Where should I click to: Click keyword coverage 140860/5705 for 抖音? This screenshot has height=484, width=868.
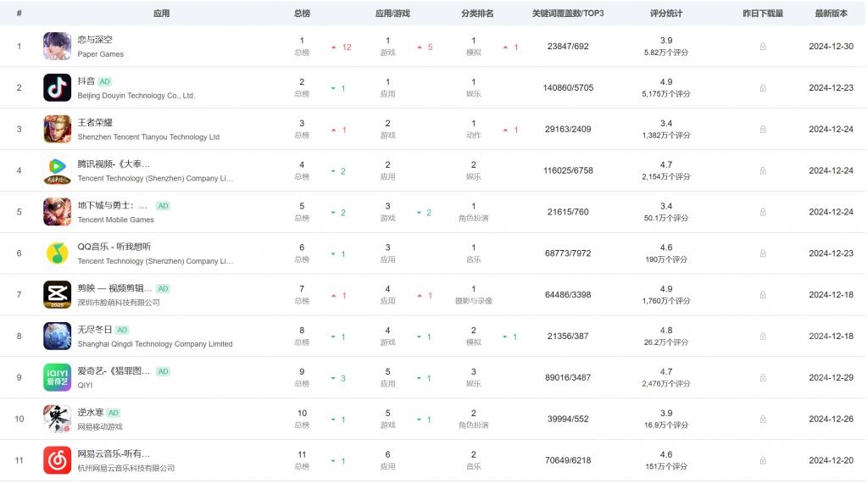tap(568, 88)
